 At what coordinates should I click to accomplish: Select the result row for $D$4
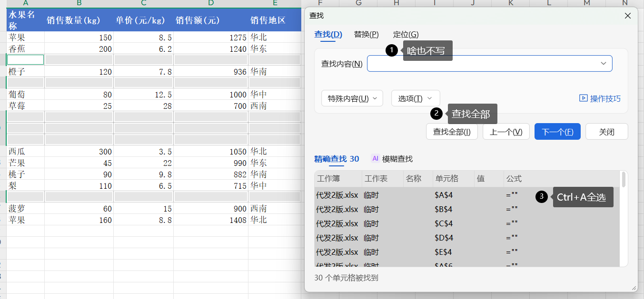click(467, 238)
